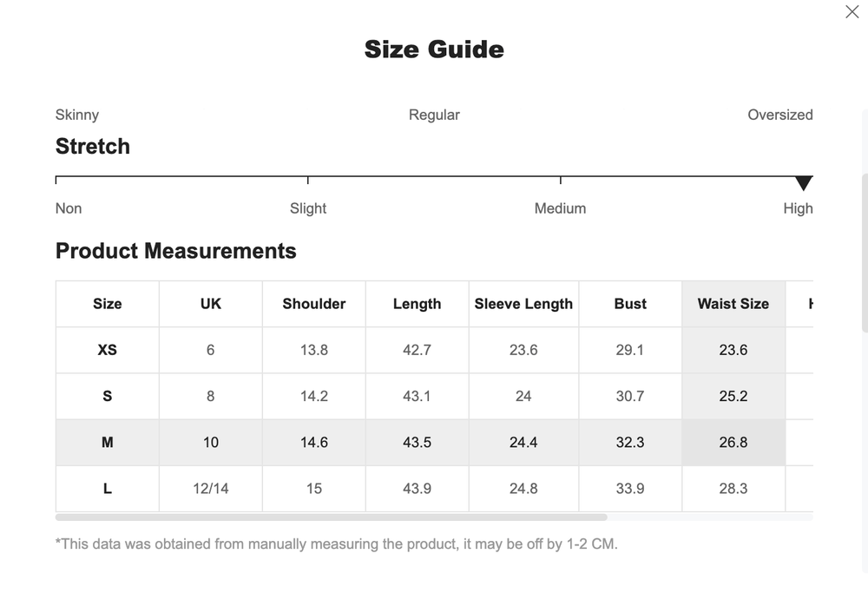Click the Product Measurements heading

[x=176, y=251]
